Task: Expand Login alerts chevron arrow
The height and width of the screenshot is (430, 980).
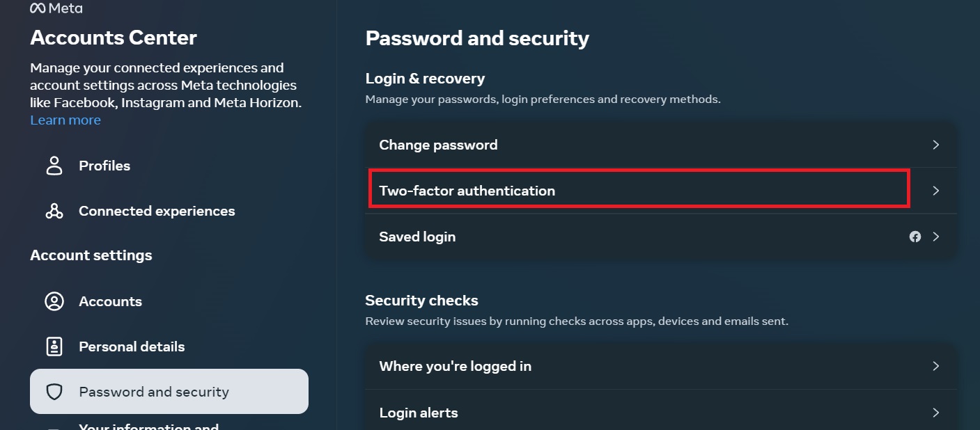Action: click(936, 413)
